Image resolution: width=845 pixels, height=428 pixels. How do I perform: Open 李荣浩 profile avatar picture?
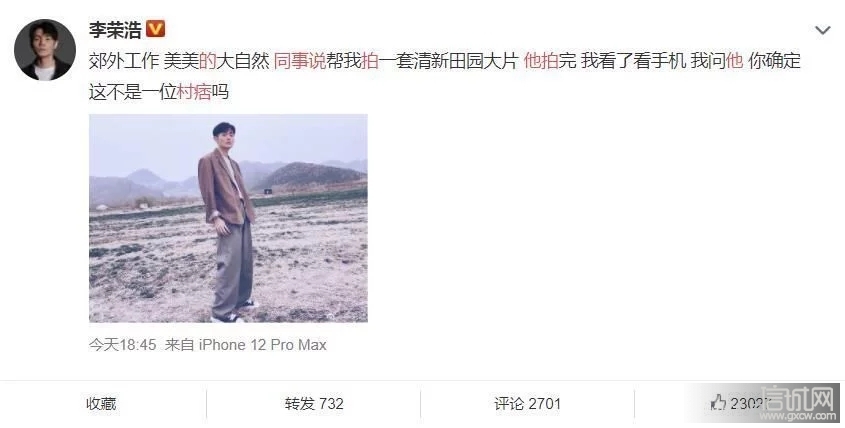(x=45, y=50)
